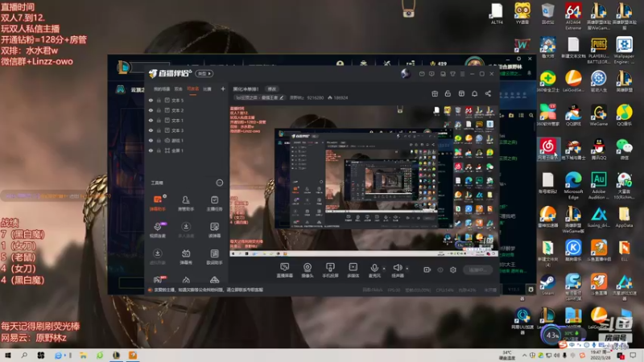The image size is (644, 362).
Task: Open the 视频连麦 tool
Action: pos(157,230)
